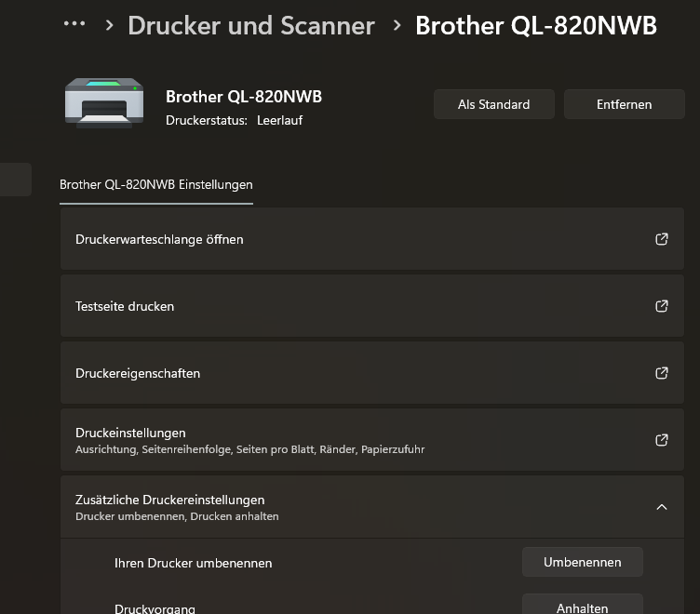This screenshot has height=614, width=700.
Task: Click the highlighted sidebar item at left edge
Action: pos(15,180)
